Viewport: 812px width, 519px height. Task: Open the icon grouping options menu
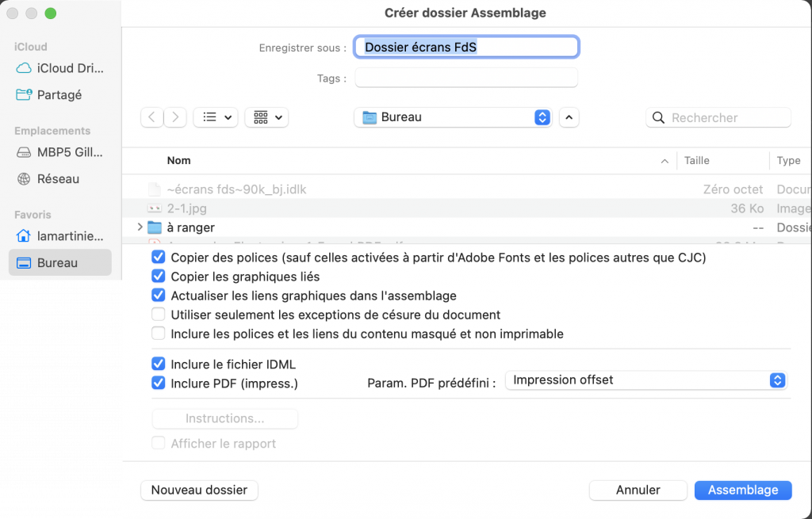(266, 117)
